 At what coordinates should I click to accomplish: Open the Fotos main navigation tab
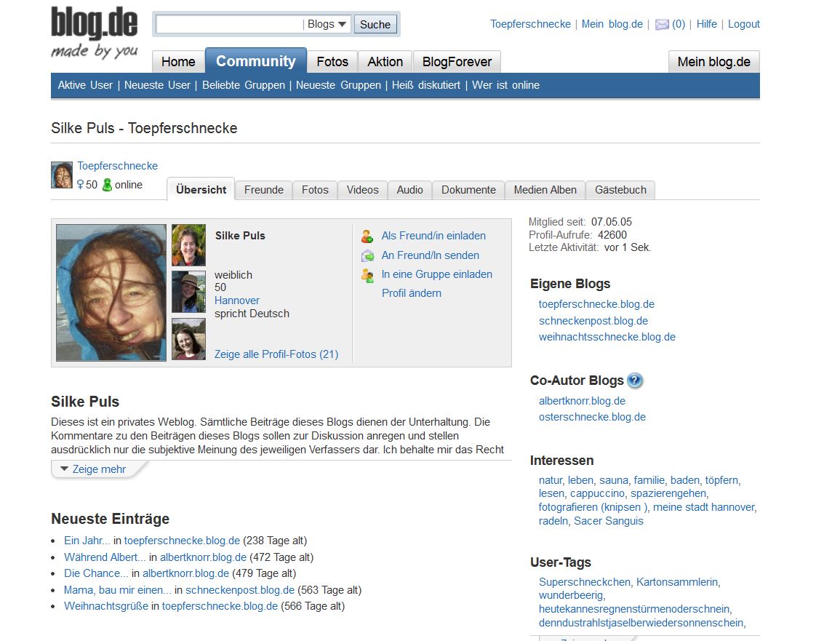(x=332, y=62)
